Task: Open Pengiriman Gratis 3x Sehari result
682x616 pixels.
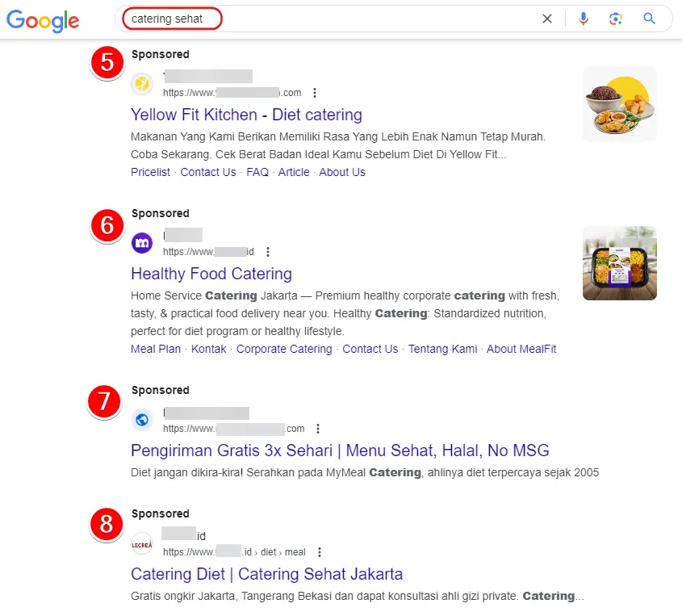Action: (340, 450)
